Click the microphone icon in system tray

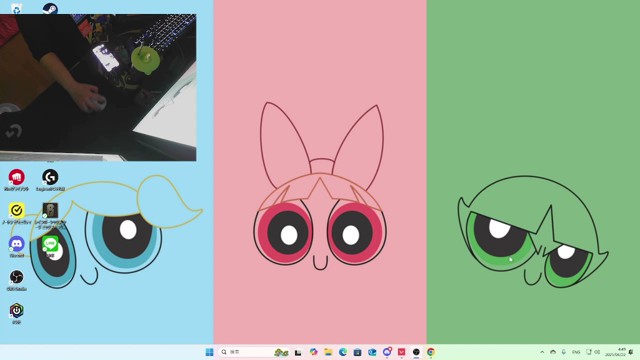pos(564,352)
